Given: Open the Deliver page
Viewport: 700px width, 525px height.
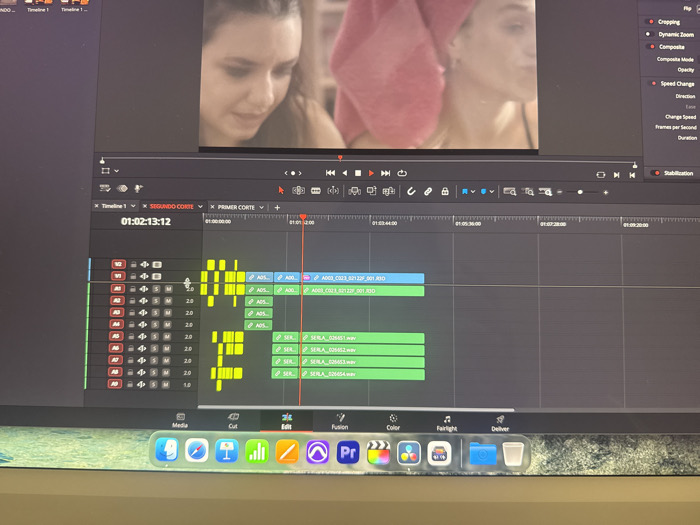Looking at the screenshot, I should (500, 423).
